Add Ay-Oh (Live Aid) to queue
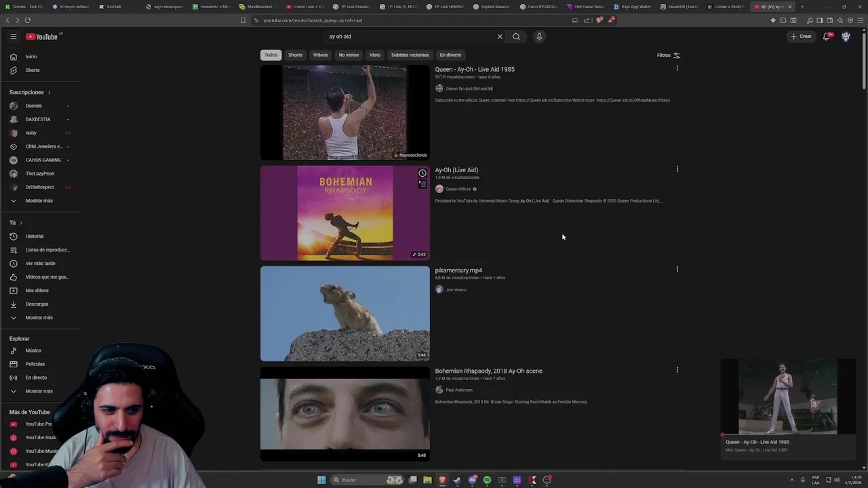This screenshot has height=488, width=868. 422,184
